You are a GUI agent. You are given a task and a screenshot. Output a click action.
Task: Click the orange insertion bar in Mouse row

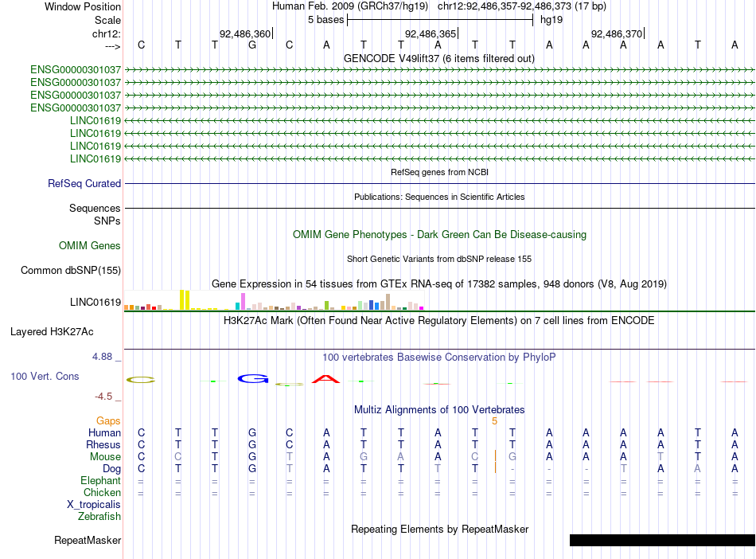[495, 456]
